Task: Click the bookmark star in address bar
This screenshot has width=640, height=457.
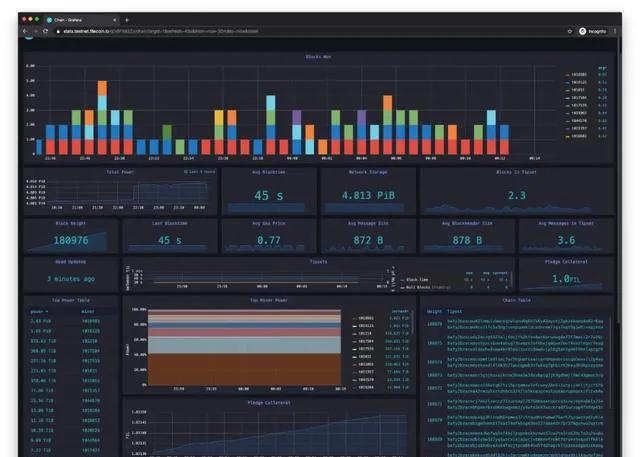Action: tap(570, 31)
